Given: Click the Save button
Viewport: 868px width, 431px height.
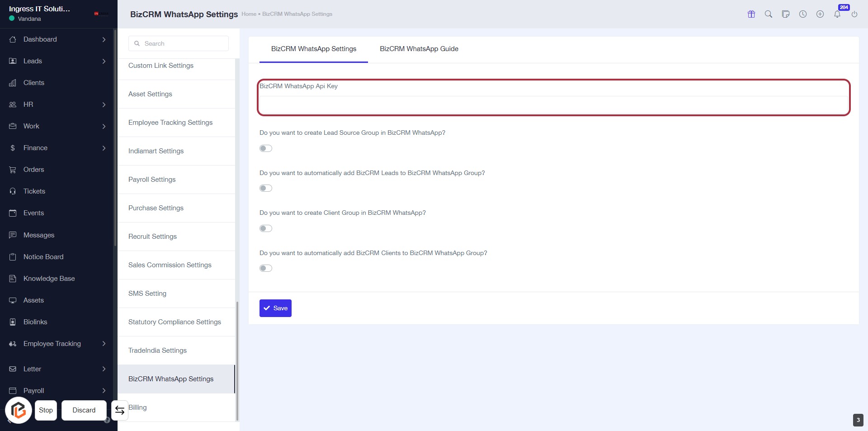Looking at the screenshot, I should pos(275,308).
